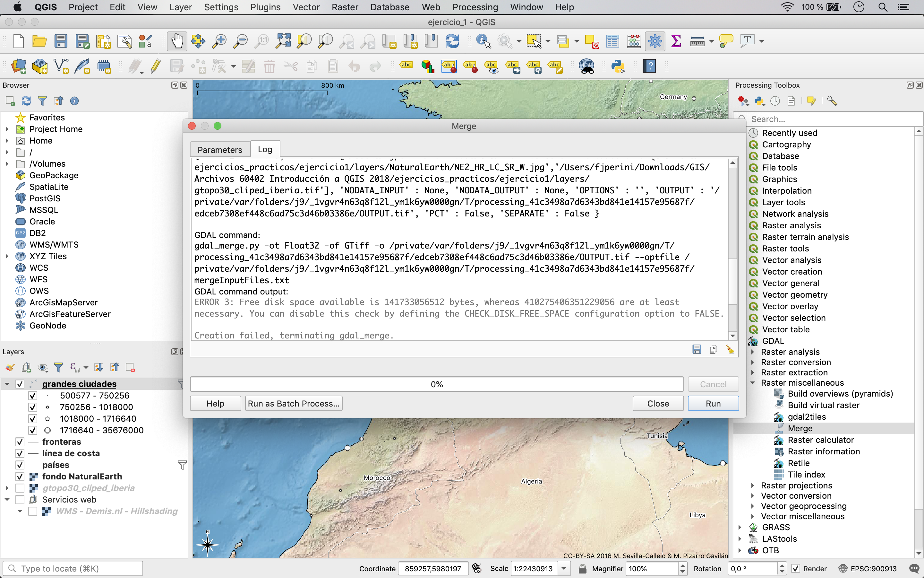Toggle visibility of países layer
Viewport: 924px width, 578px height.
click(20, 465)
